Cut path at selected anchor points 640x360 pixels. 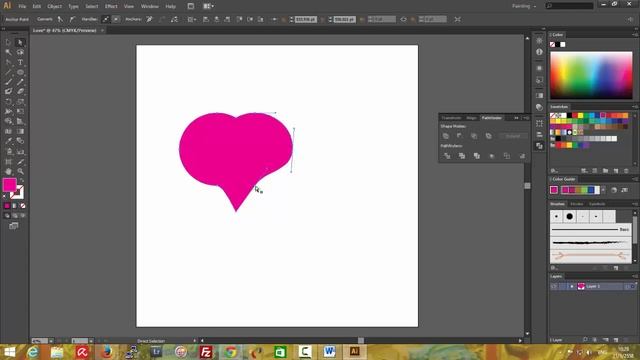click(175, 19)
